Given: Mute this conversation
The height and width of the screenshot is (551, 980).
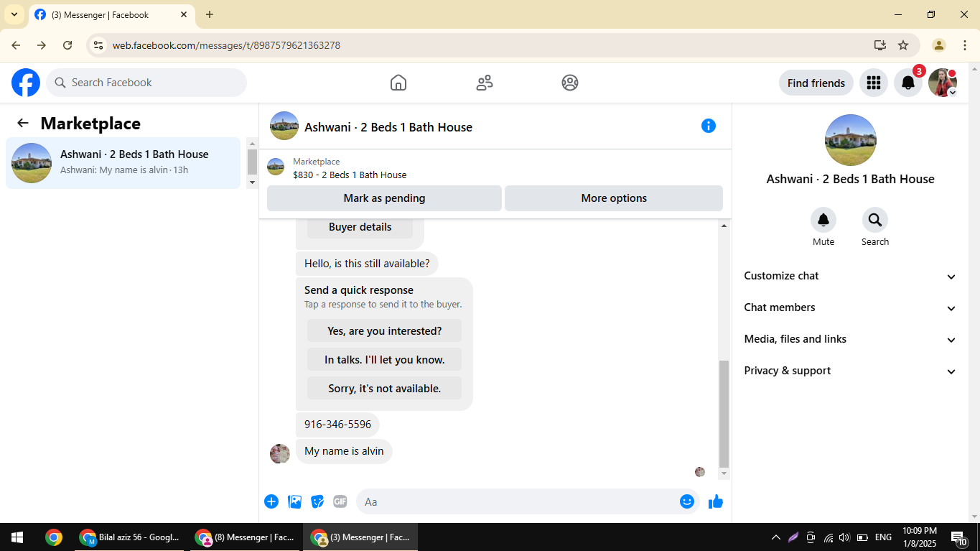Looking at the screenshot, I should 823,220.
